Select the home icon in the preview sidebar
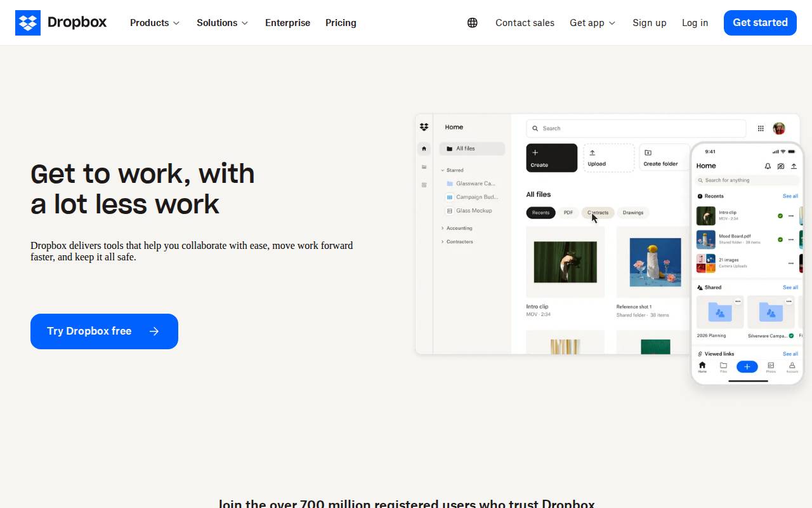812x508 pixels. click(424, 149)
